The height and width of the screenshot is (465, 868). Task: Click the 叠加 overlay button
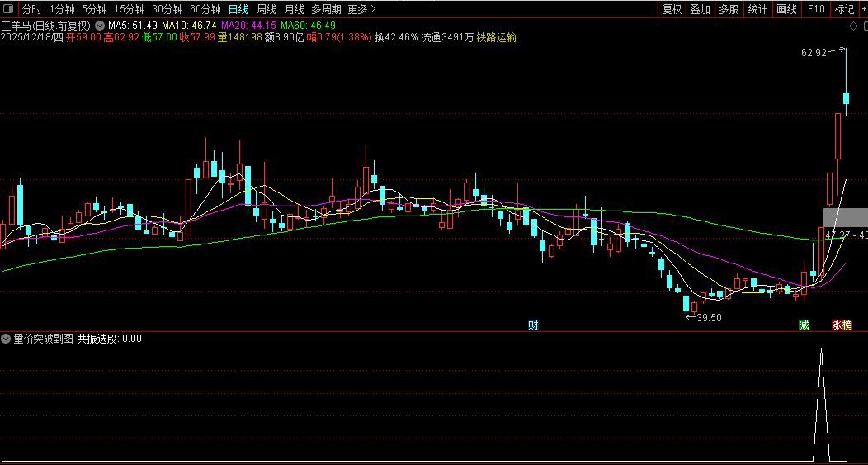coord(701,9)
